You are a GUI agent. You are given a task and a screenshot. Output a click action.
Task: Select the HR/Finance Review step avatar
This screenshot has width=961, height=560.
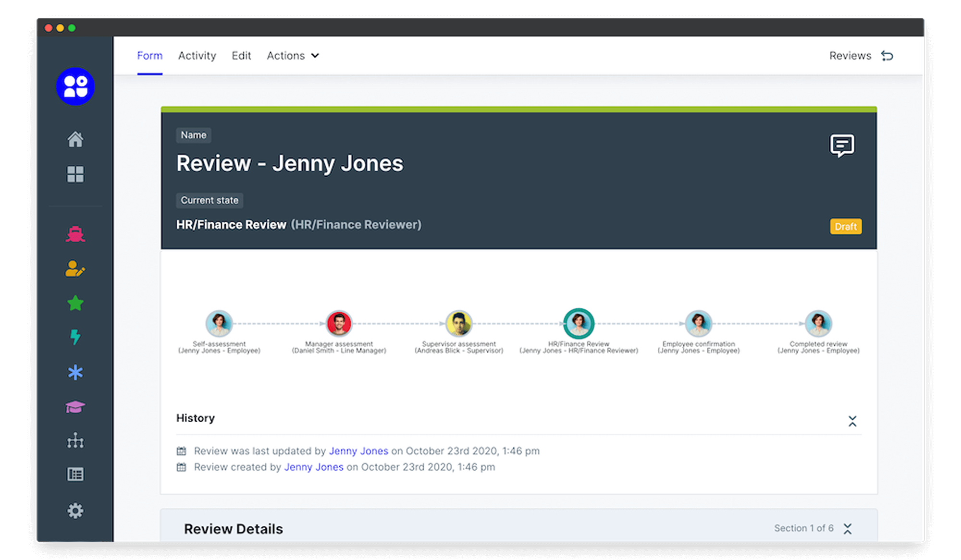click(x=579, y=323)
